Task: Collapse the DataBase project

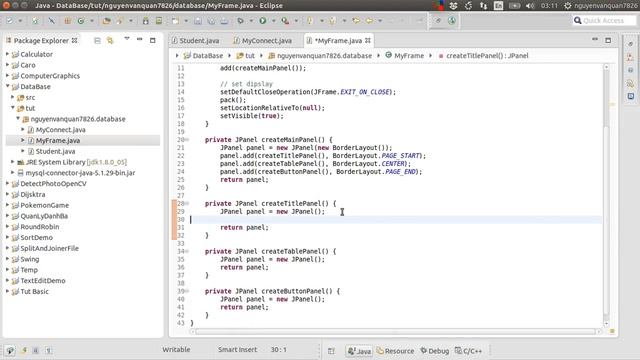Action: [7, 86]
